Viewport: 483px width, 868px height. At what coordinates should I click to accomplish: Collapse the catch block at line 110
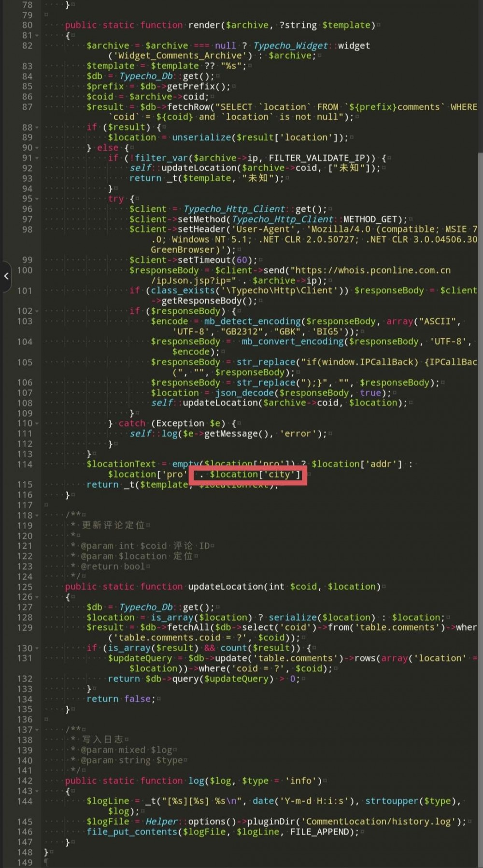[37, 424]
